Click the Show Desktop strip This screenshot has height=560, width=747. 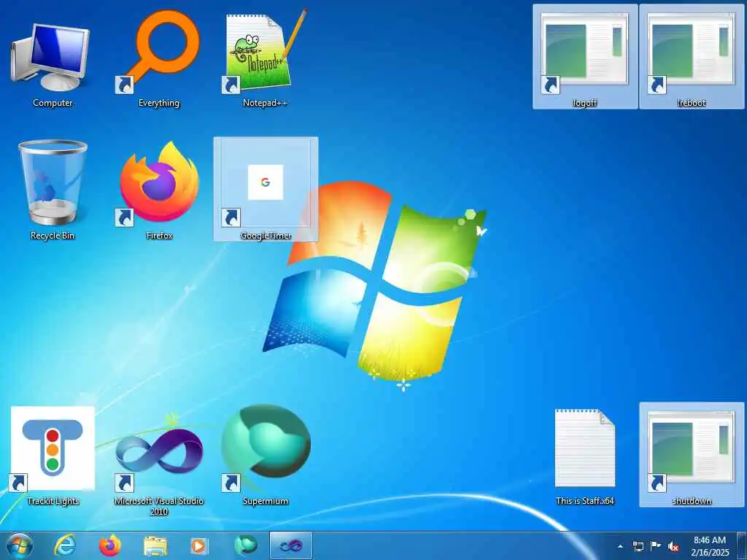[742, 545]
